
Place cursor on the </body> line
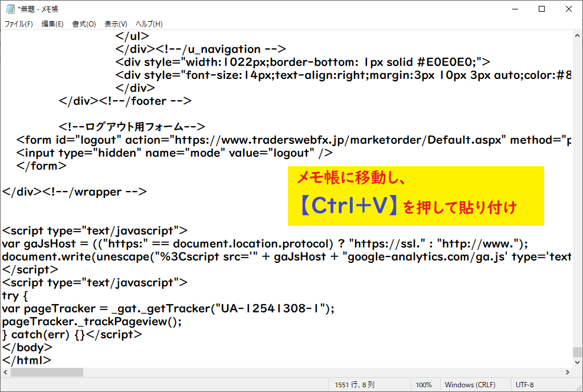pyautogui.click(x=27, y=347)
